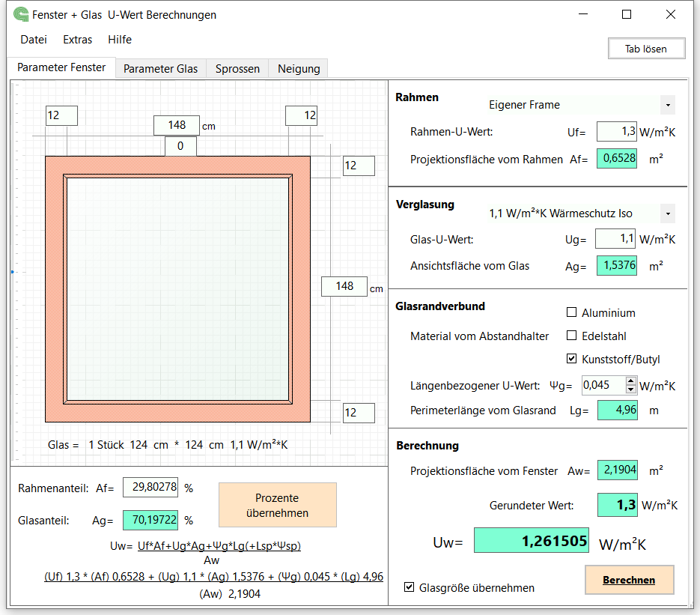Expand the Verglasung glazing dropdown

(667, 213)
